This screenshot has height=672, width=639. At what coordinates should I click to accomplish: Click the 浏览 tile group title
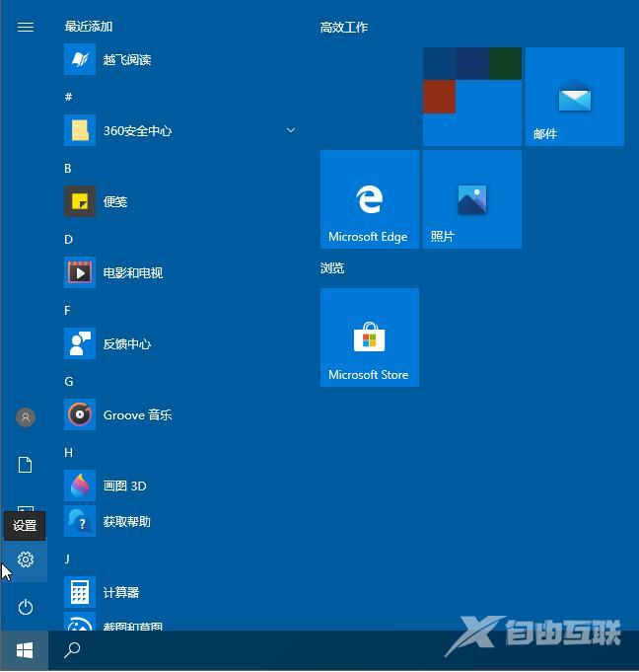pyautogui.click(x=332, y=268)
